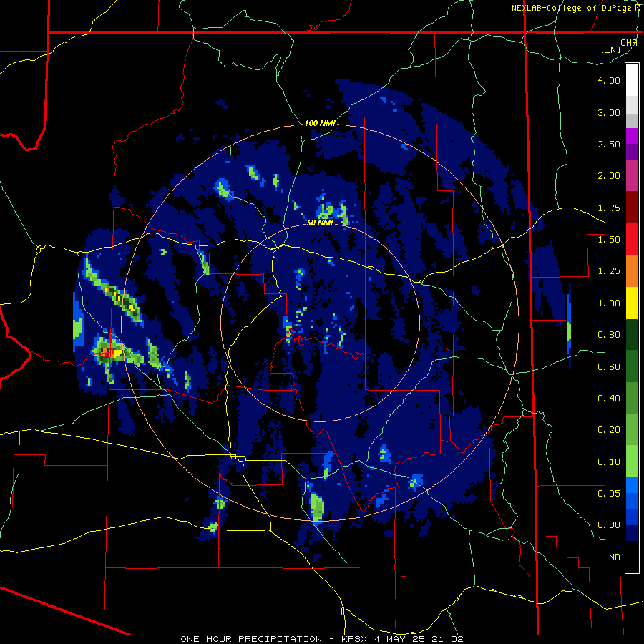Click the 0.00 legend value
Viewport: 644px width, 644px height.
pyautogui.click(x=609, y=525)
